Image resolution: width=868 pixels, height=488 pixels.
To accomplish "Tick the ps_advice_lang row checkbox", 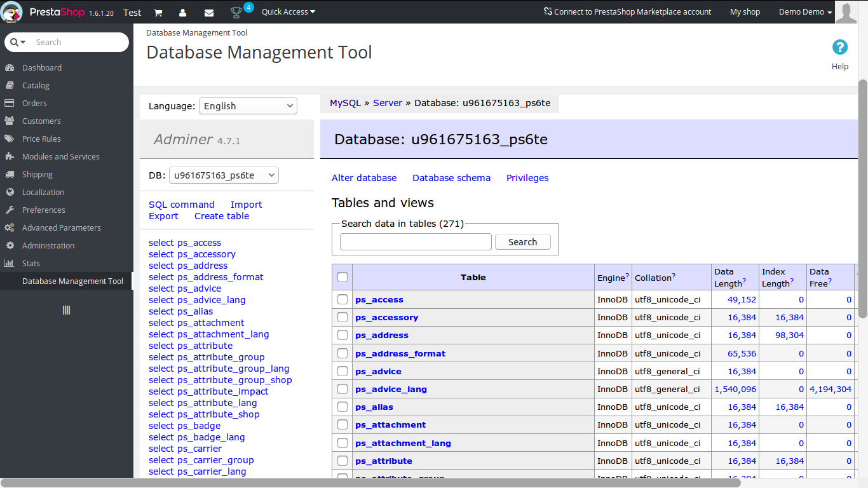I will click(342, 389).
